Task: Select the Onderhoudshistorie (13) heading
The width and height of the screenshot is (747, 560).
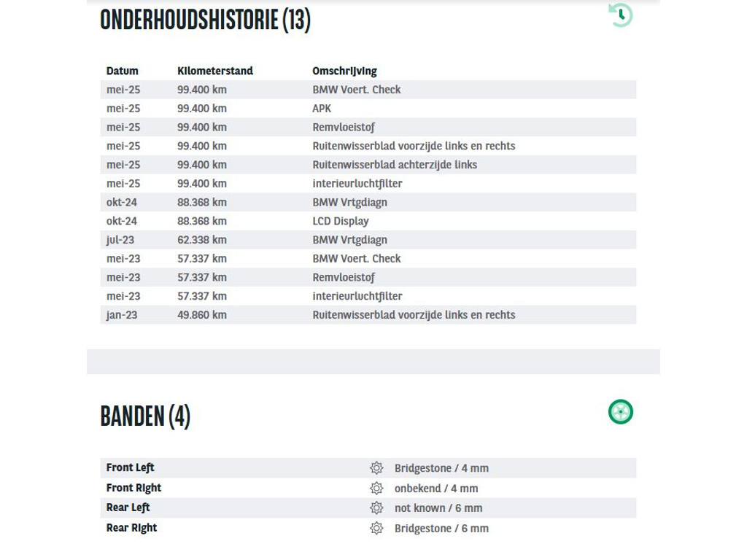Action: point(205,20)
